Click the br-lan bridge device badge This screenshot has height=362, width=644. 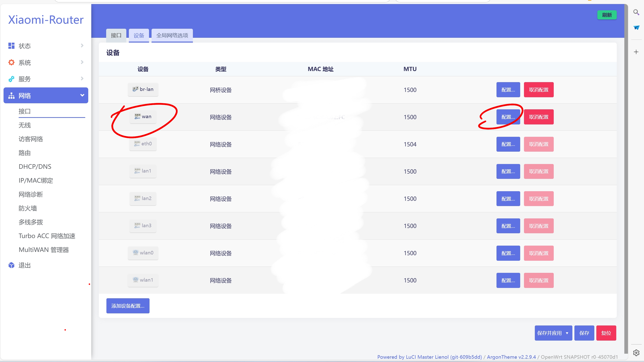143,89
